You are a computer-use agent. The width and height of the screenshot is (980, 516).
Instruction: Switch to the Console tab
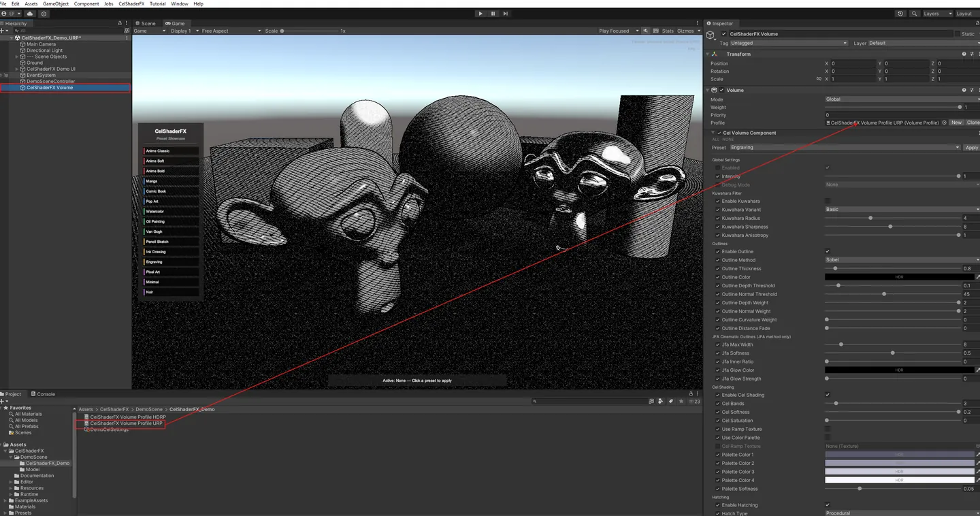click(x=44, y=394)
